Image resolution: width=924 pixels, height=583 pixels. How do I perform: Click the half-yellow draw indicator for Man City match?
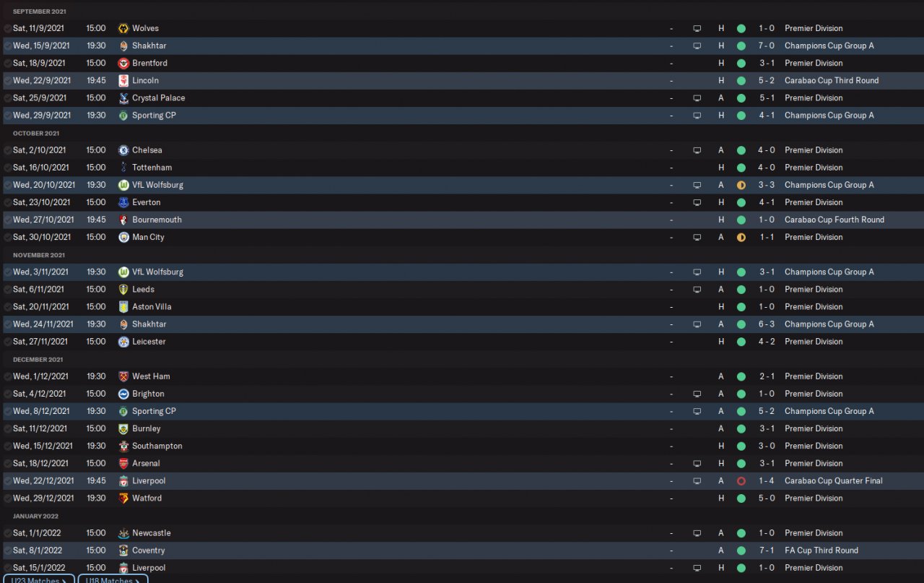click(x=741, y=237)
